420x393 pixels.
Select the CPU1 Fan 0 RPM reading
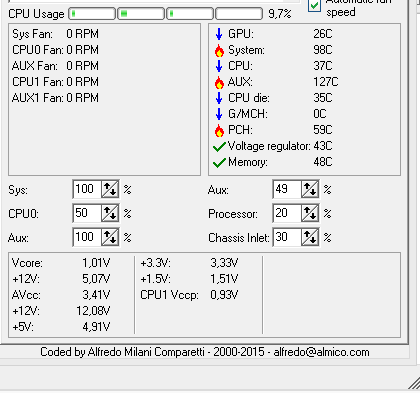[55, 82]
